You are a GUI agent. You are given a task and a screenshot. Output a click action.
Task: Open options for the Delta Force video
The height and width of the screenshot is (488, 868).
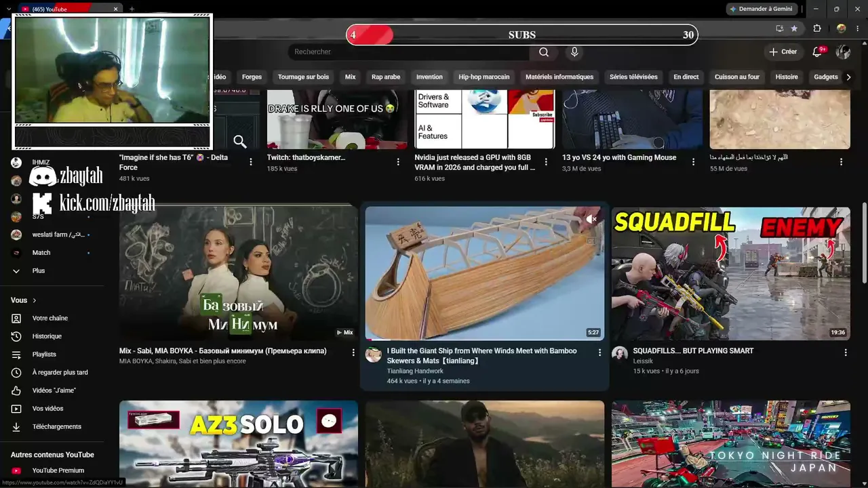click(x=251, y=162)
